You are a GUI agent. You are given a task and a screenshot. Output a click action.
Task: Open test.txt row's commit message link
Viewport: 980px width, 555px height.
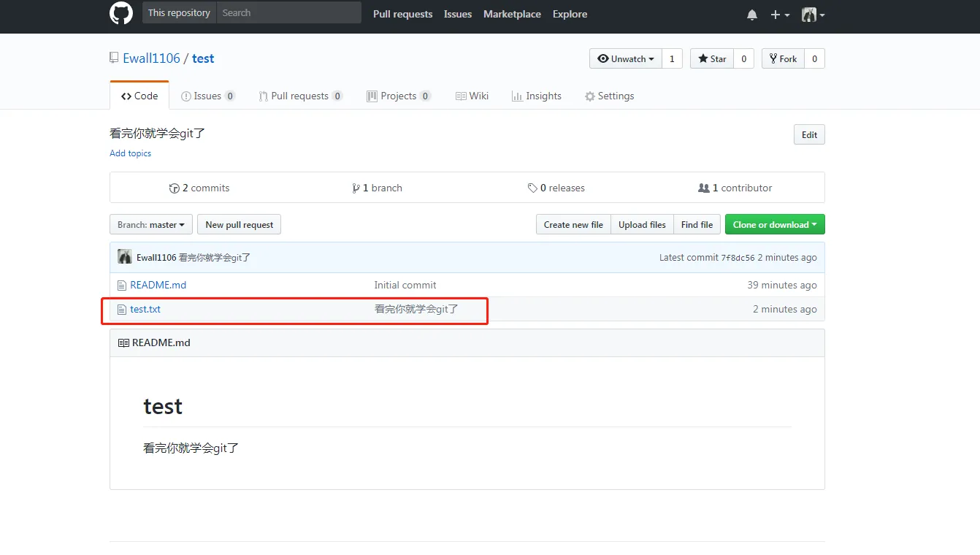point(416,310)
